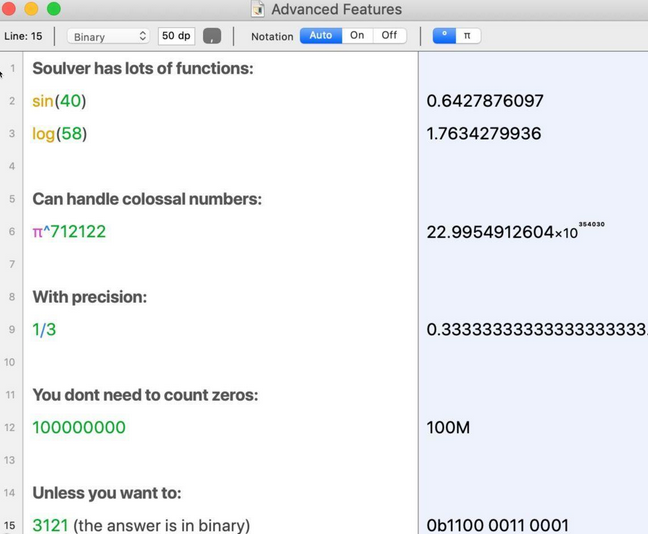Screen dimensions: 648x534
Task: Click the π^712122 expression
Action: (69, 231)
